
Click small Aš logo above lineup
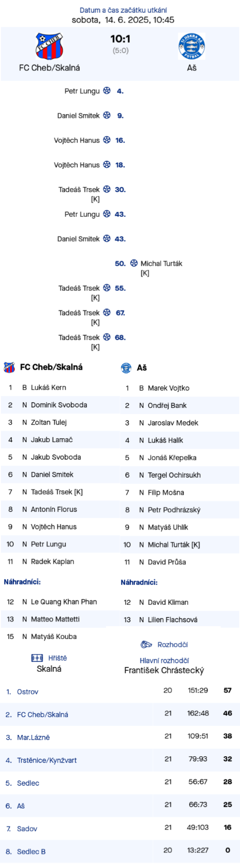126,367
